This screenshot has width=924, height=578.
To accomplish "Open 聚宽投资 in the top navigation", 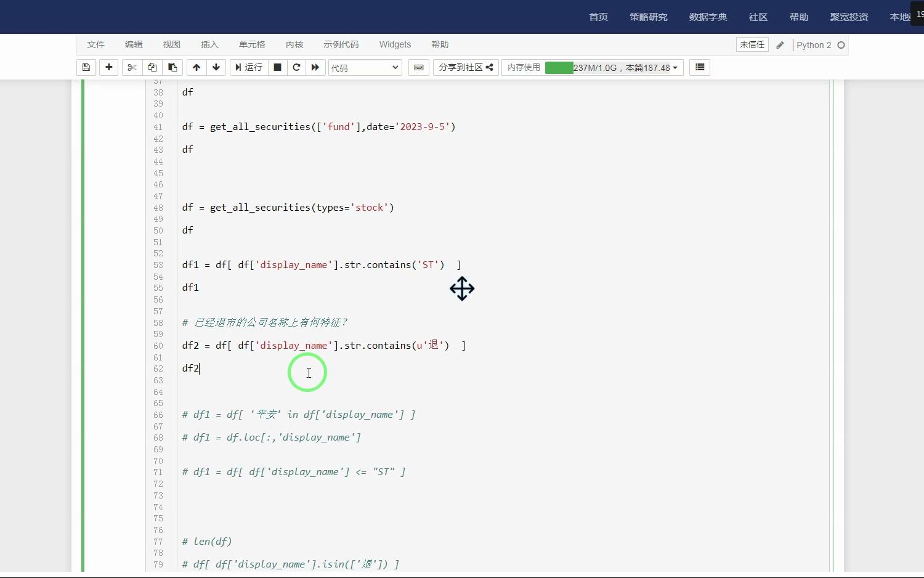I will pyautogui.click(x=849, y=17).
